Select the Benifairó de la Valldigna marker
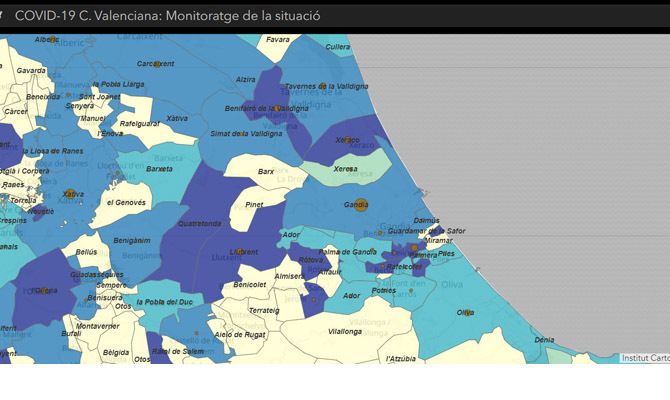The width and height of the screenshot is (670, 400). tap(277, 108)
